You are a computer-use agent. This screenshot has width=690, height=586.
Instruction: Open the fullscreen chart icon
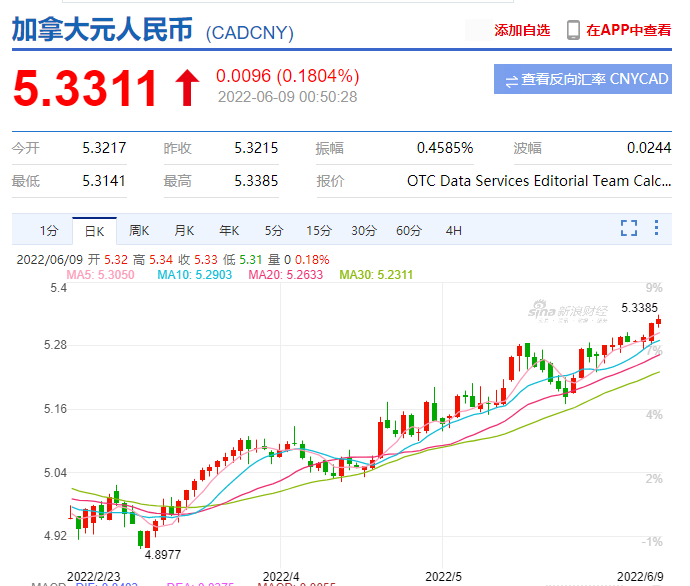click(x=629, y=228)
